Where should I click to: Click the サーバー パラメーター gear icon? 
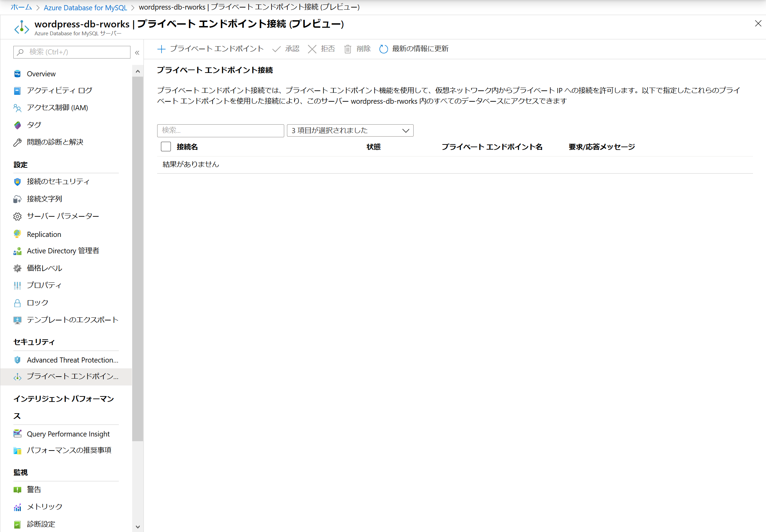coord(17,216)
